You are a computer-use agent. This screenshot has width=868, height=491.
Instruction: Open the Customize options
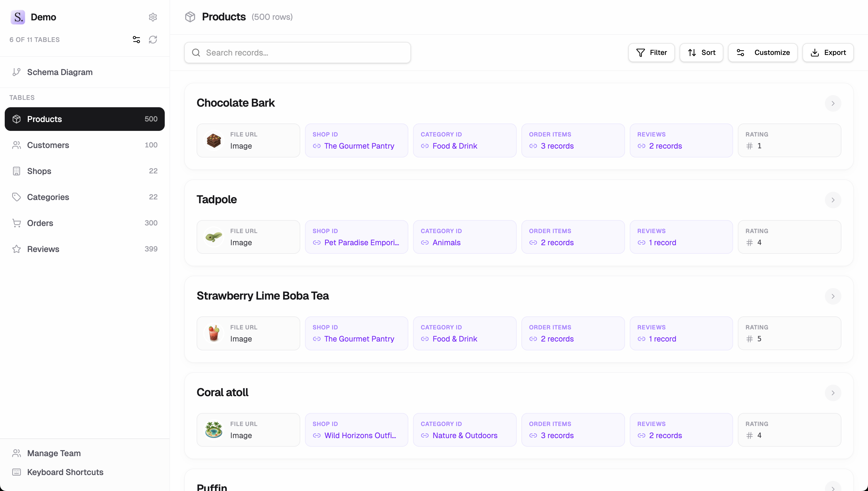763,53
